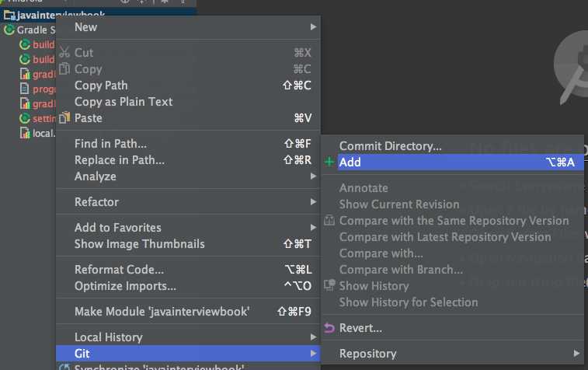Open the Analyze submenu arrow
Screen dimensions: 588x370
coord(313,176)
